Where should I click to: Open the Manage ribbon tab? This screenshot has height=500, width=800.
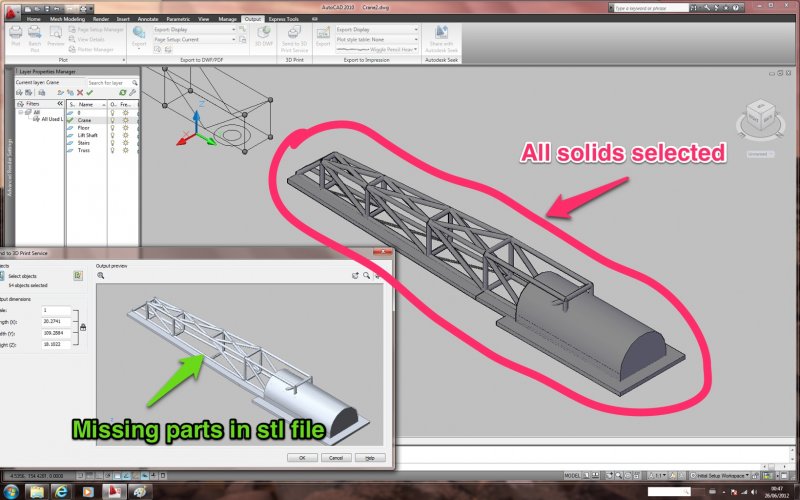tap(228, 19)
